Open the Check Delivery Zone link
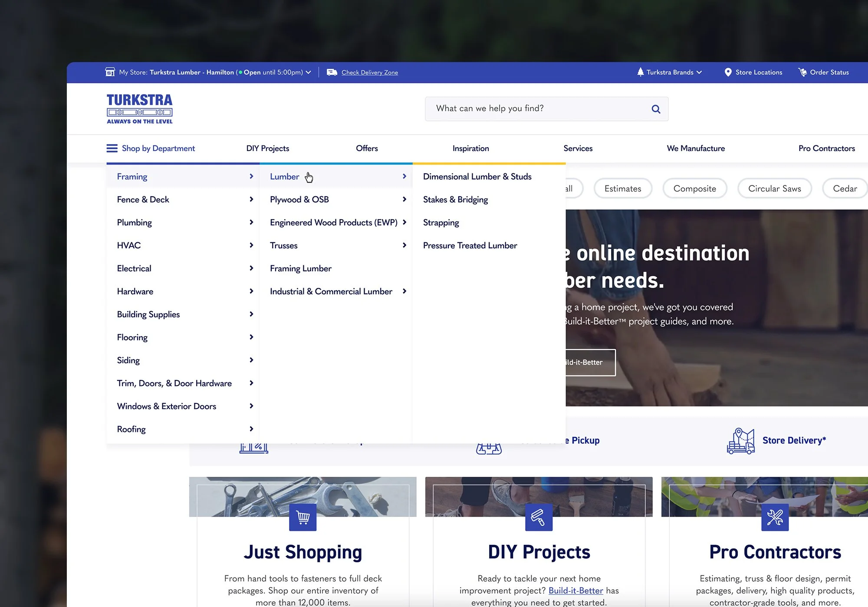Image resolution: width=868 pixels, height=607 pixels. tap(369, 73)
